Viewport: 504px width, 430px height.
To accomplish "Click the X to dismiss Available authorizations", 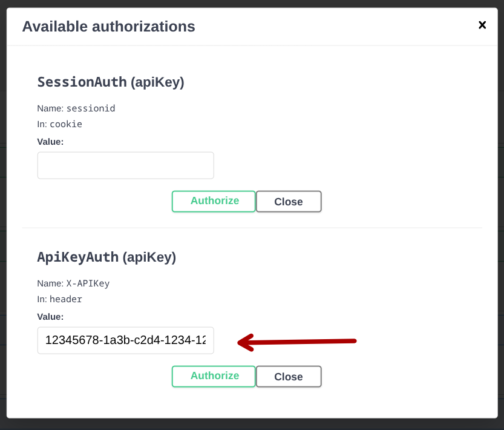I will [482, 25].
